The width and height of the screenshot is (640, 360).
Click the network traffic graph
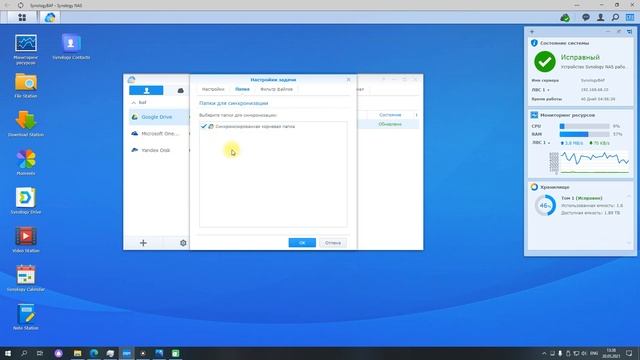(594, 162)
